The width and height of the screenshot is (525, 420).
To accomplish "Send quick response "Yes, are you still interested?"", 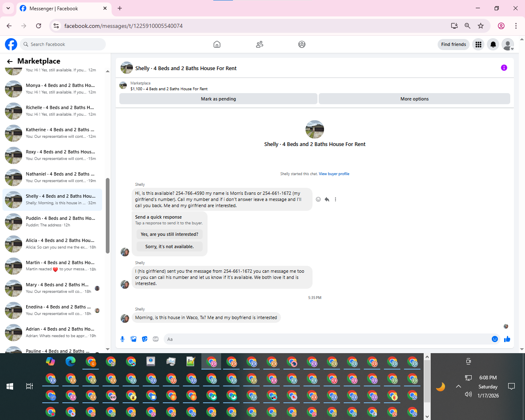I will point(169,234).
